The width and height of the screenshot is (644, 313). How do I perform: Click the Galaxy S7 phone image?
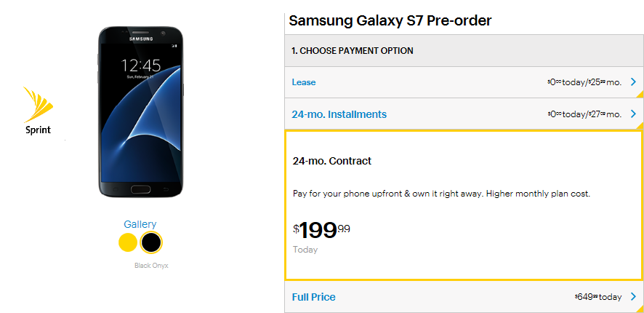point(140,112)
